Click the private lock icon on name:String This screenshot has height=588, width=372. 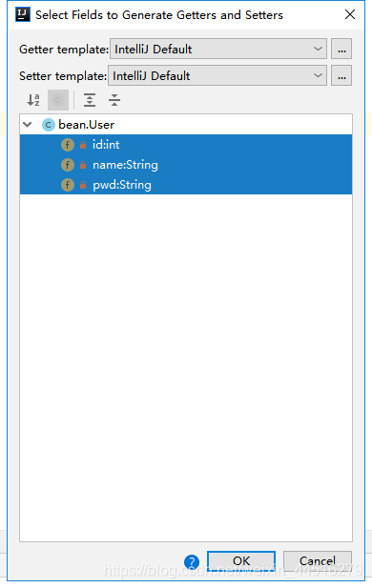(83, 165)
